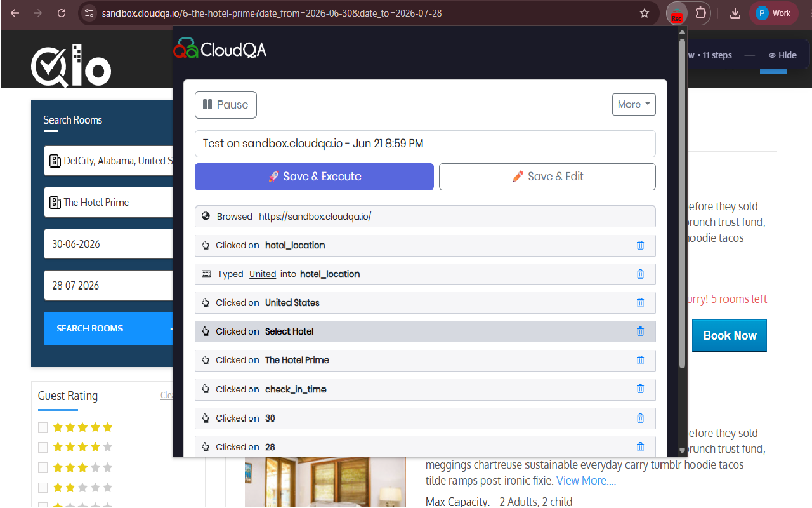Delete the 'Clicked on Select Hotel' step
The height and width of the screenshot is (508, 812).
(x=640, y=331)
